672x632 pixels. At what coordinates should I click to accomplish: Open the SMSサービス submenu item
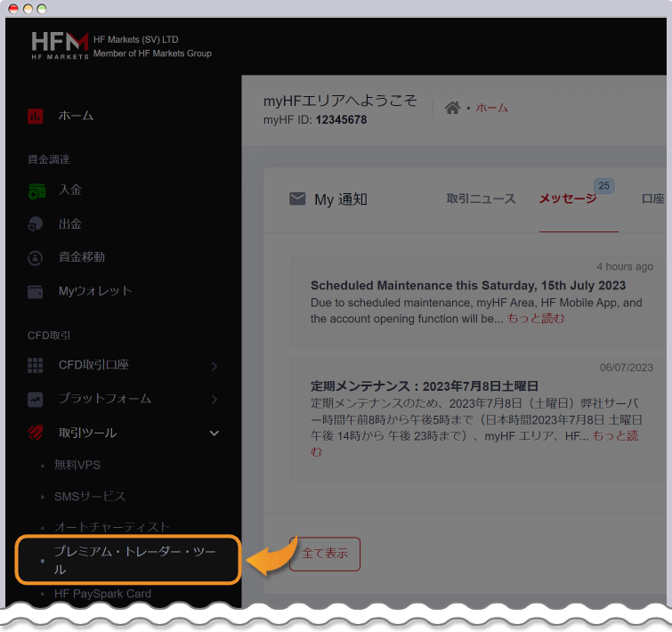point(90,496)
